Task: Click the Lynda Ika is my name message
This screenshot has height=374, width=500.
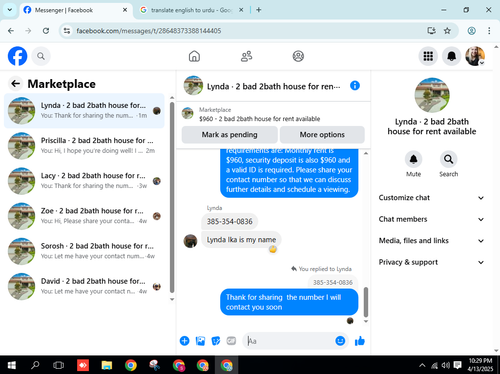Action: click(241, 240)
